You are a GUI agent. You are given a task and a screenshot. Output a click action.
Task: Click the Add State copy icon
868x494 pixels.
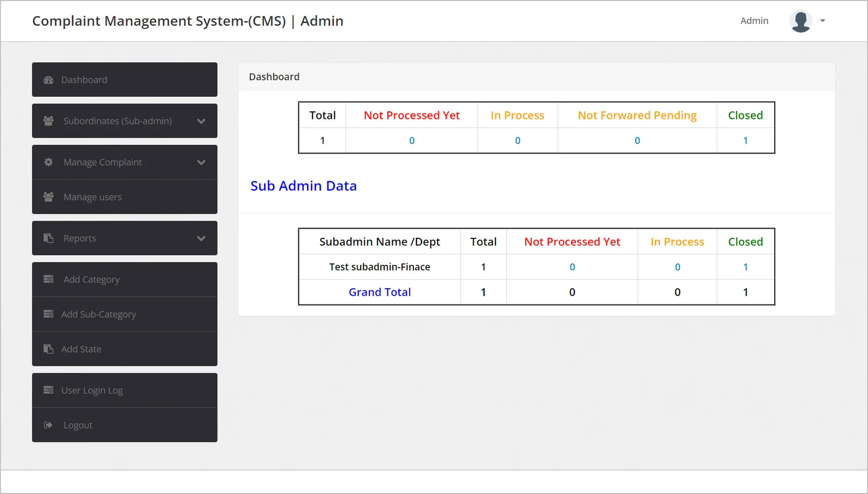tap(48, 349)
